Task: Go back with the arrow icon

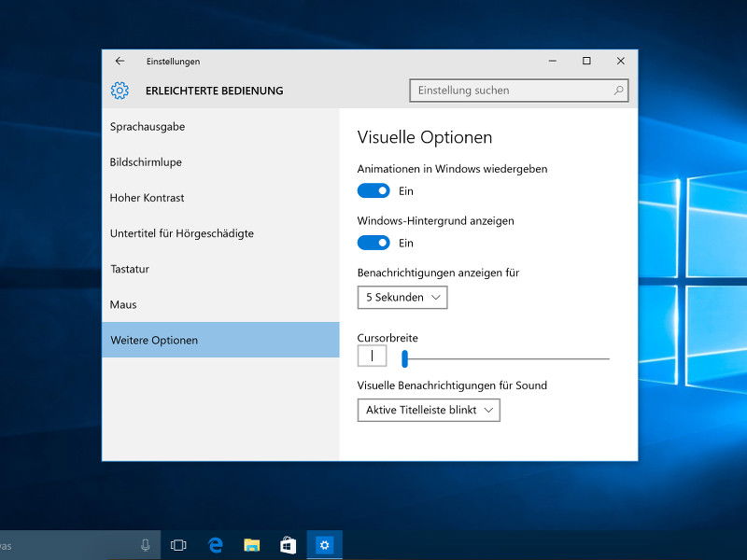Action: [120, 61]
